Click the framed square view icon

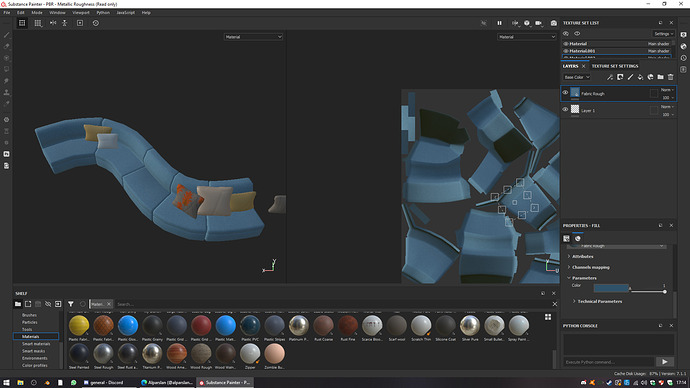point(80,23)
